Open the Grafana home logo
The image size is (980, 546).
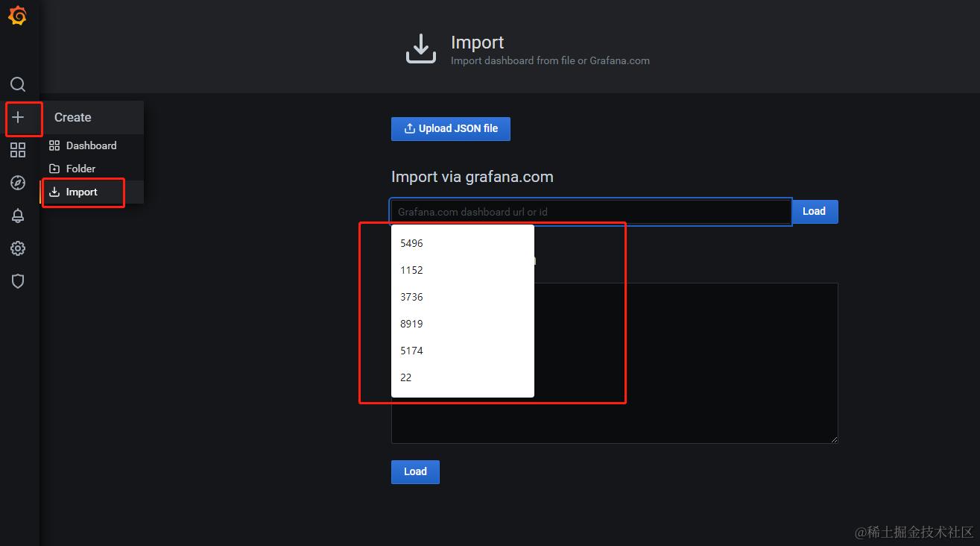coord(18,16)
